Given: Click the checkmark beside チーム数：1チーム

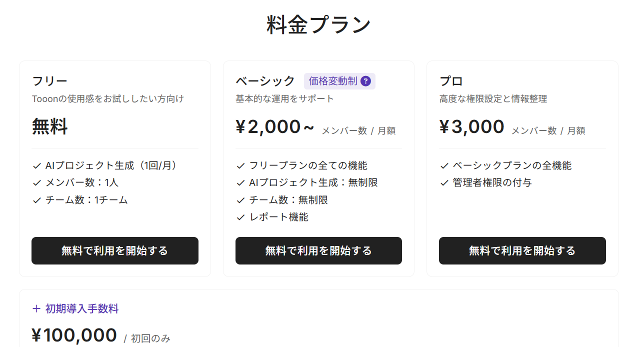Looking at the screenshot, I should pyautogui.click(x=36, y=200).
